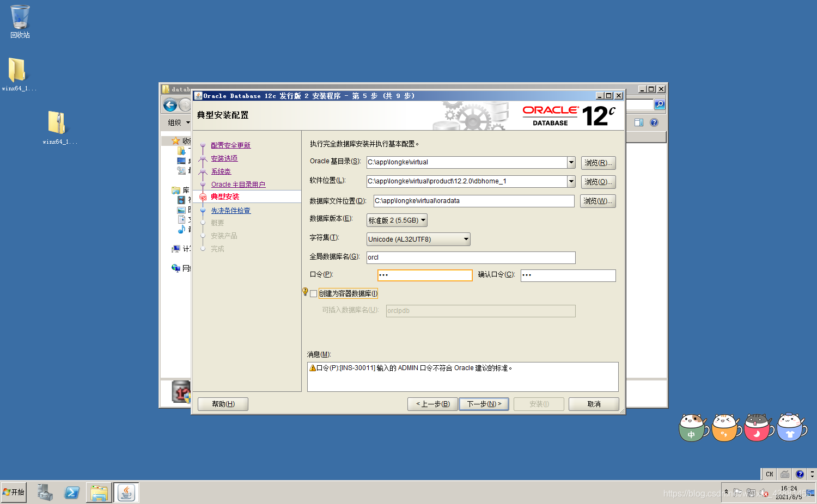This screenshot has height=504, width=817.
Task: Click Java installer taskbar button
Action: [126, 493]
